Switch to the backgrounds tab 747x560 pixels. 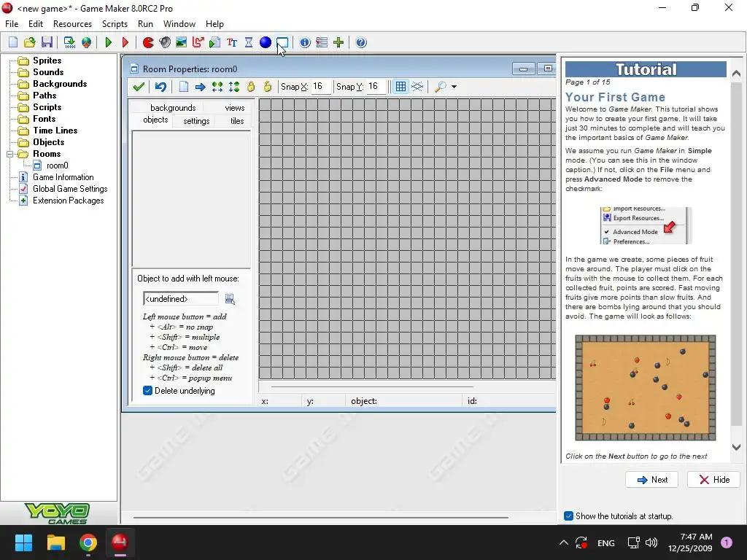[173, 108]
